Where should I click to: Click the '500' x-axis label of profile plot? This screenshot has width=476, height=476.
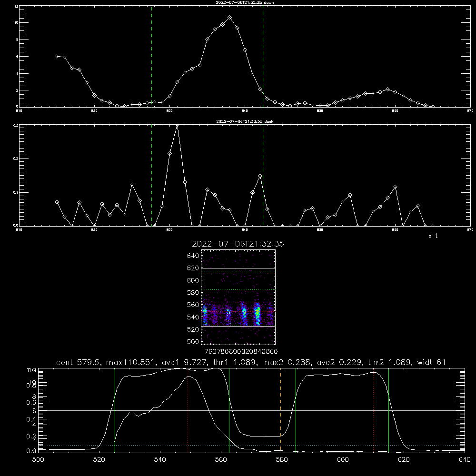38,460
